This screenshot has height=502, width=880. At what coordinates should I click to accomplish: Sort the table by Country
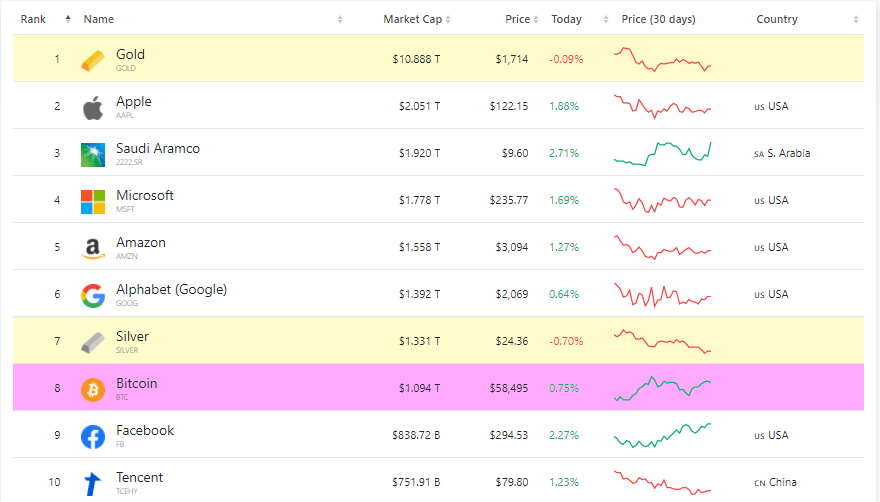pos(776,19)
